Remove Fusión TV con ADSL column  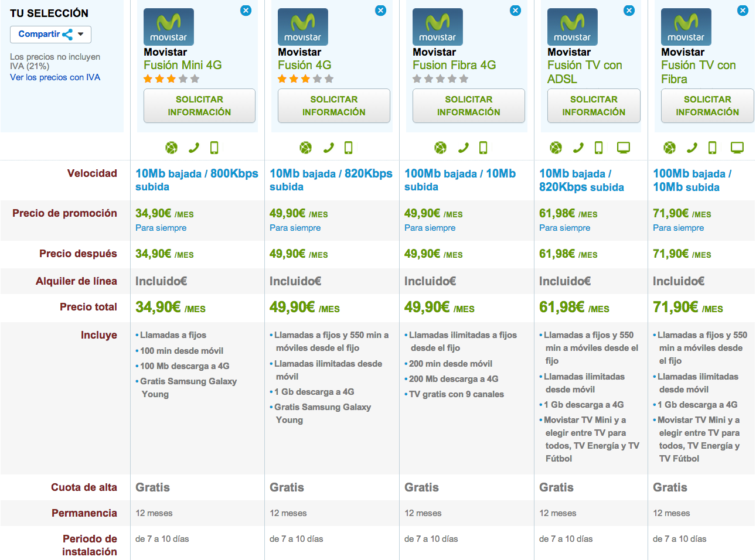[x=629, y=11]
